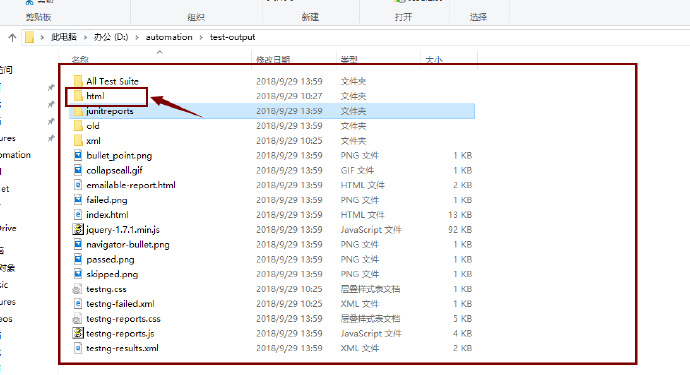
Task: Open 'rive' item in navigation pane
Action: [8, 228]
